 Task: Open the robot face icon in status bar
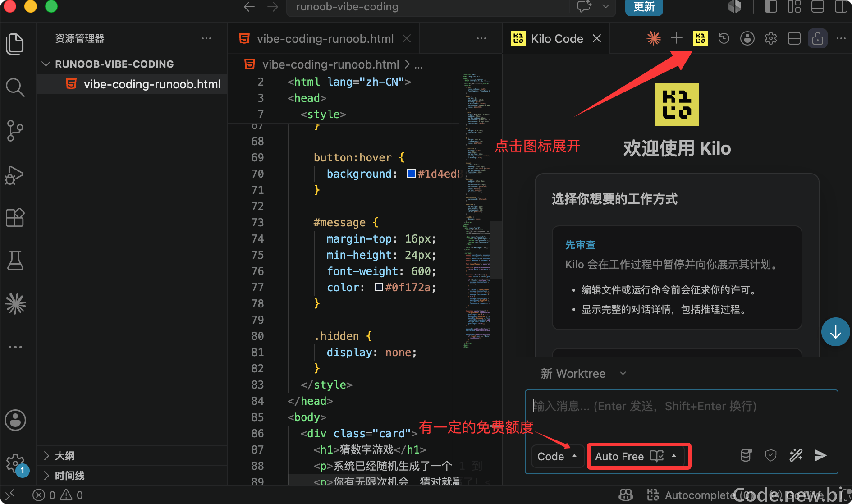tap(626, 495)
